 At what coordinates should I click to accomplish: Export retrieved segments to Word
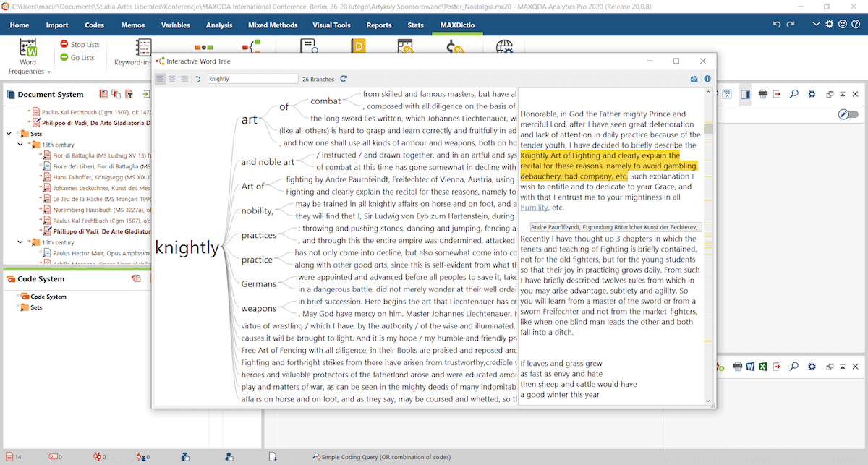click(751, 367)
